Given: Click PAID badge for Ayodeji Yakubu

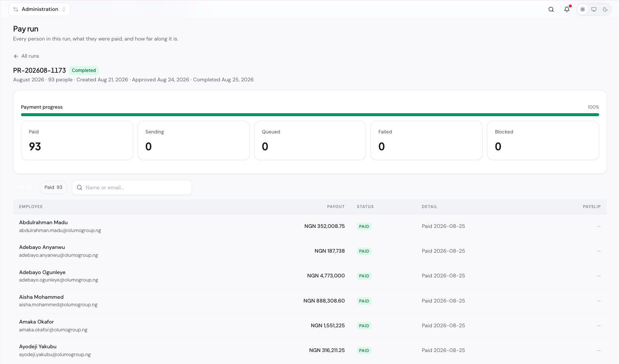Looking at the screenshot, I should (364, 351).
